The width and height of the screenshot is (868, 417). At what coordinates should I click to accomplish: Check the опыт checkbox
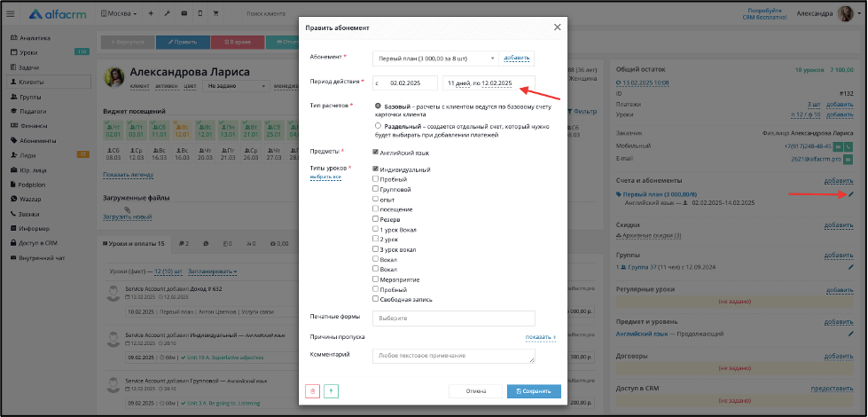click(x=375, y=200)
